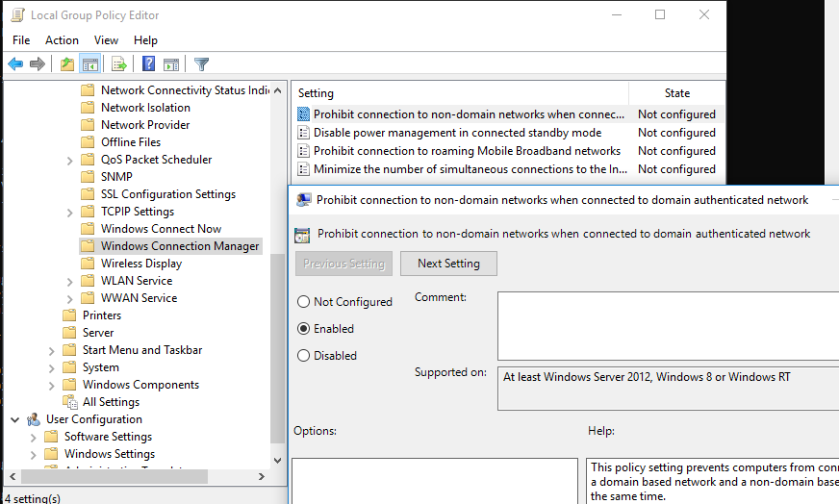Screen dimensions: 839x504
Task: Click the selected Prohibit non-domain networks row icon
Action: [x=303, y=113]
